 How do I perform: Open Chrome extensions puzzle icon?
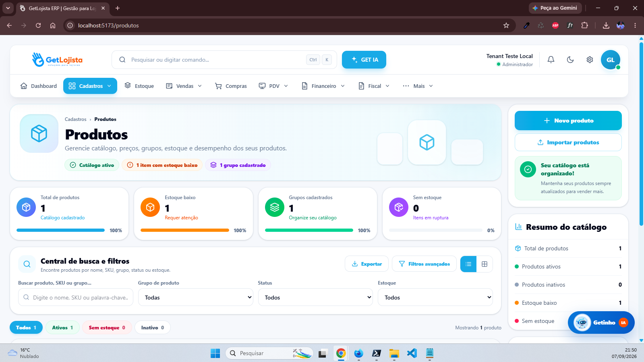tap(585, 25)
